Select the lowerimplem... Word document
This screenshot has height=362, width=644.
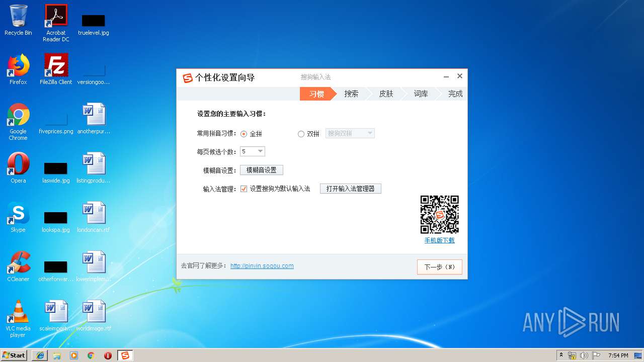coord(94,266)
